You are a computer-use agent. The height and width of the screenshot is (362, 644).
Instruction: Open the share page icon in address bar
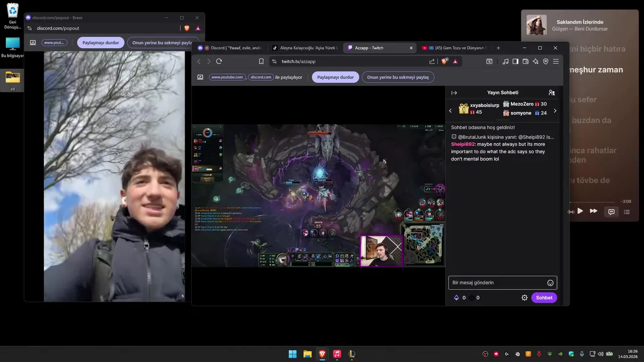432,61
